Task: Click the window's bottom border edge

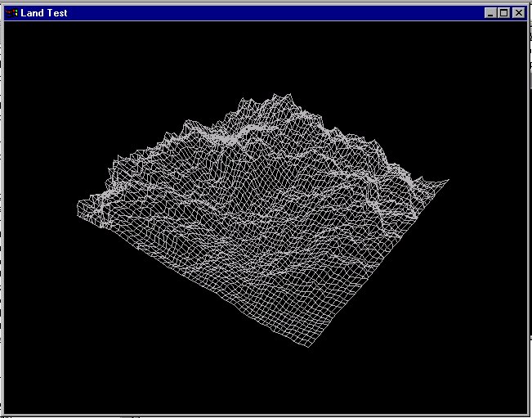Action: point(266,416)
